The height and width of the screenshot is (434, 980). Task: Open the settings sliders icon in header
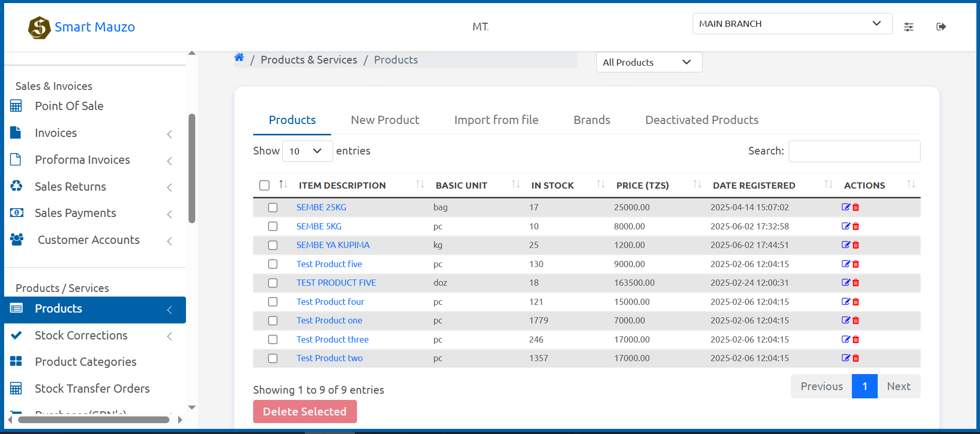[909, 27]
